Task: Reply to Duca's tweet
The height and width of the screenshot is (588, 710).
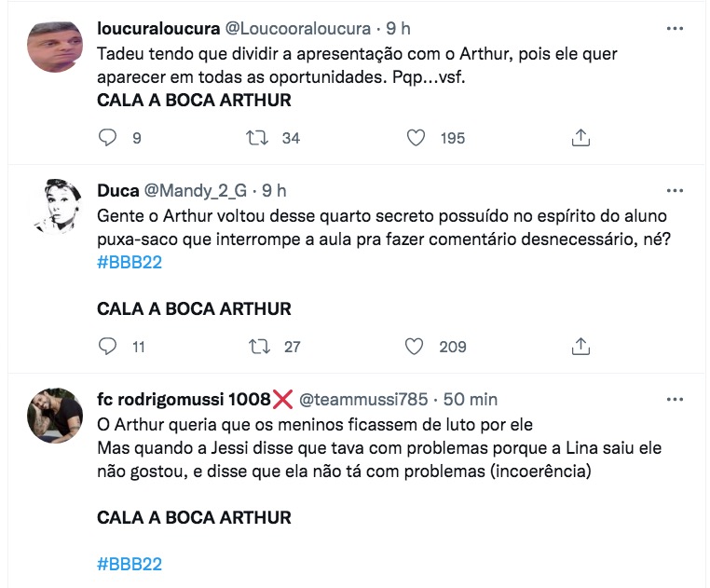Action: (108, 347)
